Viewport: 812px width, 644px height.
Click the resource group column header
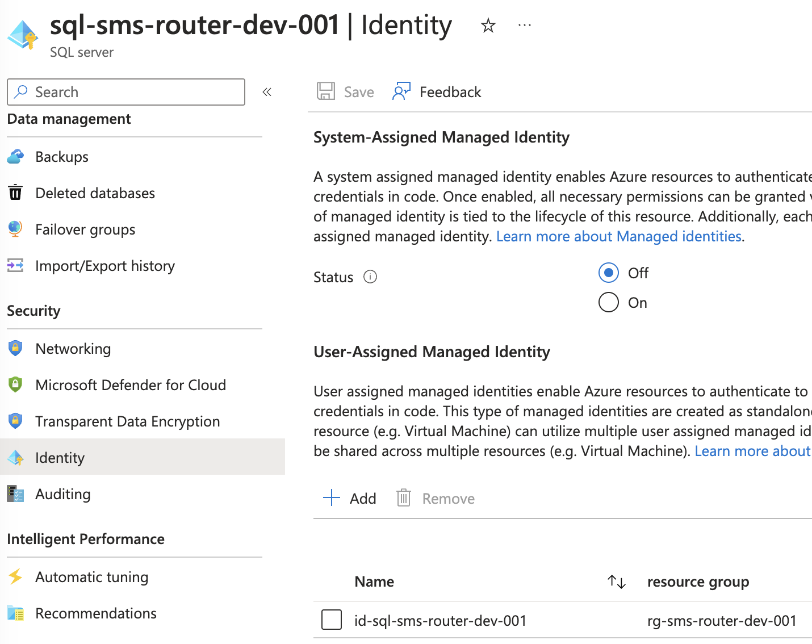click(x=698, y=582)
